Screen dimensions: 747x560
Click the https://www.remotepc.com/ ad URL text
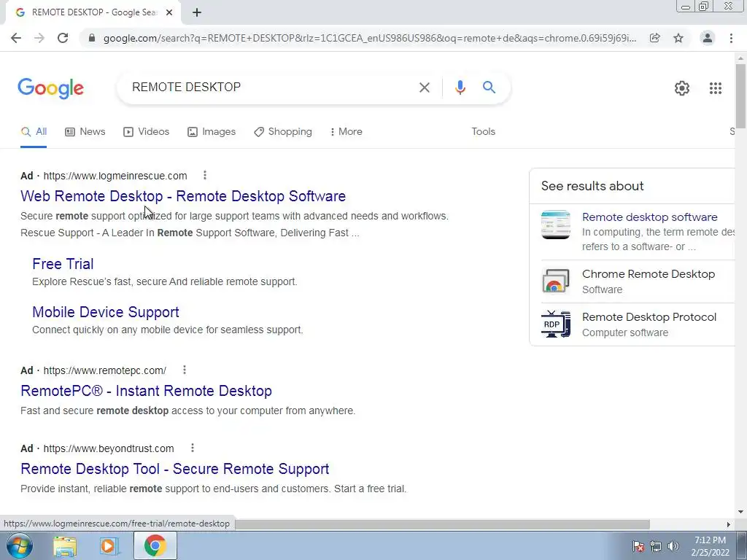[105, 370]
